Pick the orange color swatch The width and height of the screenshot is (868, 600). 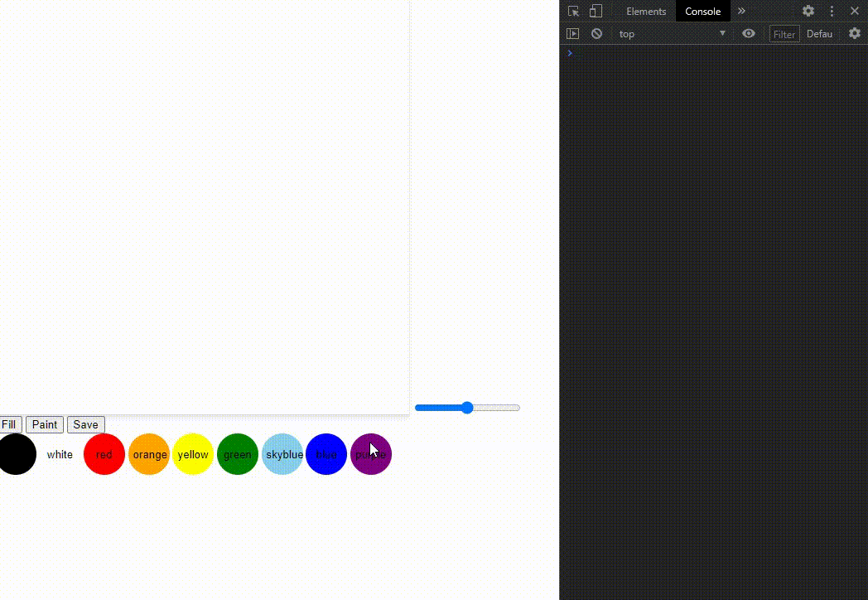(x=149, y=454)
